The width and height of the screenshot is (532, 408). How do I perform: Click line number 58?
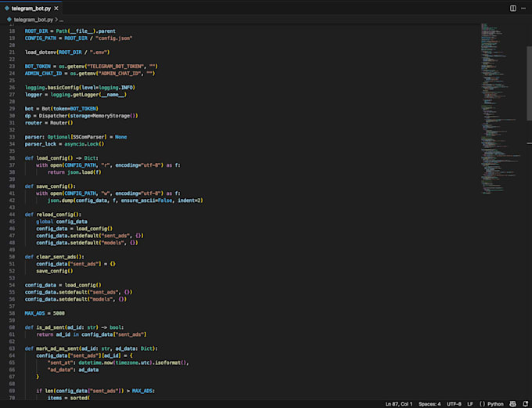point(12,313)
